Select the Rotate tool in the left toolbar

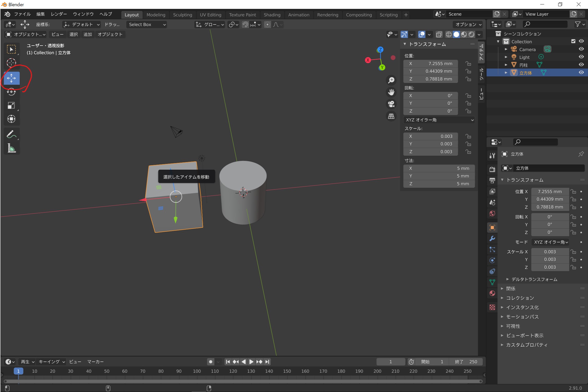pos(11,92)
